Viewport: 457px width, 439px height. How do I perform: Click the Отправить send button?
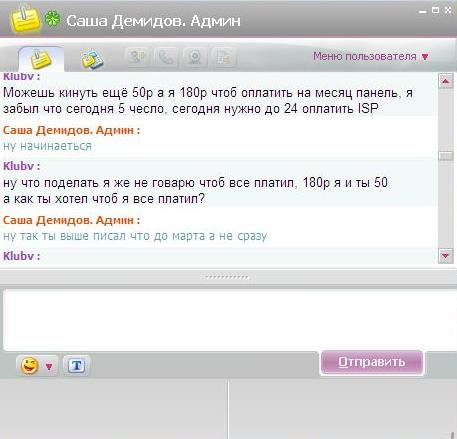[372, 362]
